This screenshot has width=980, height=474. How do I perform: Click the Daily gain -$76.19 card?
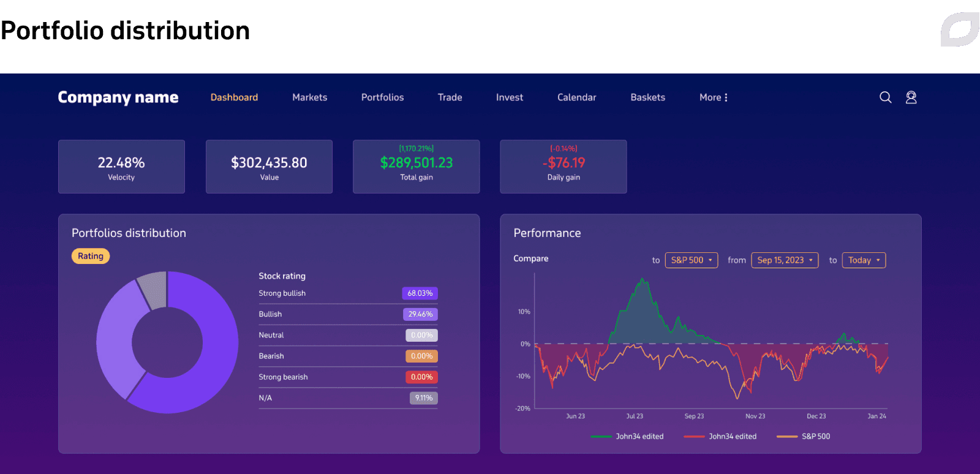pyautogui.click(x=563, y=167)
